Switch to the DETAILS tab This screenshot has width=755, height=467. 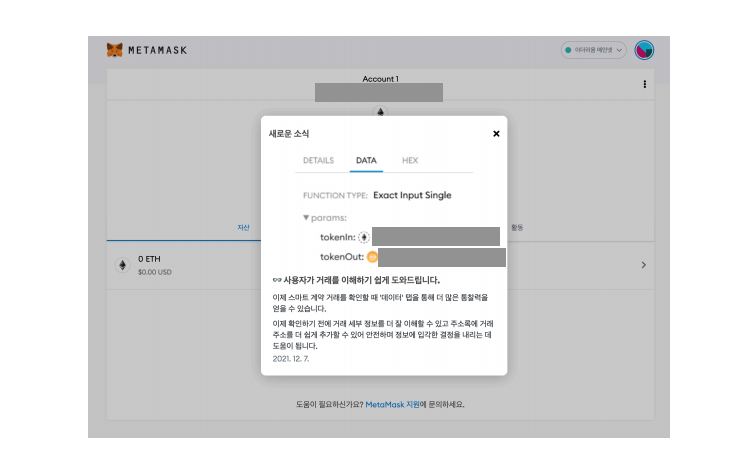[318, 160]
